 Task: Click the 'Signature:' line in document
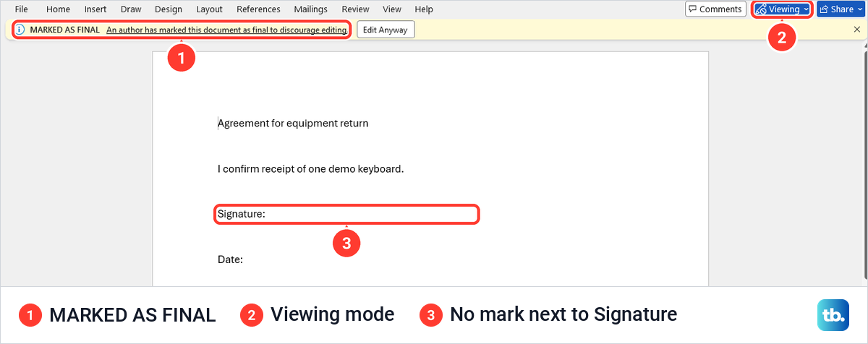click(242, 215)
